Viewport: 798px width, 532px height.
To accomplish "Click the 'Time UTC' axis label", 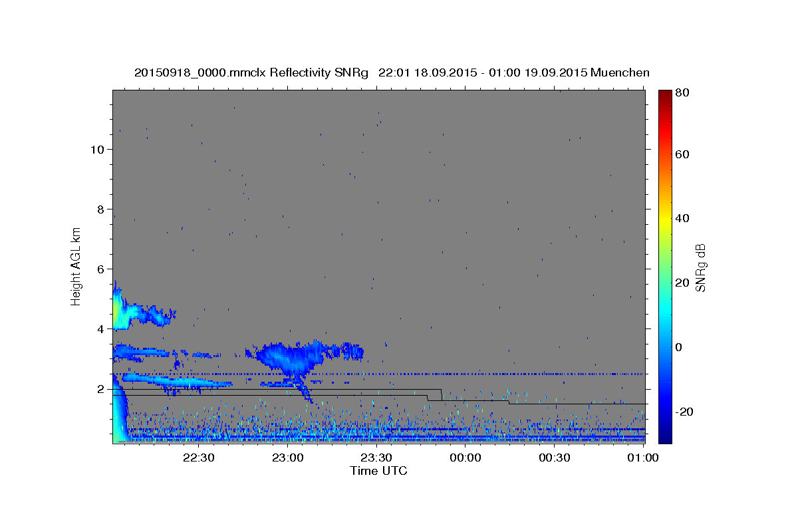I will (378, 471).
